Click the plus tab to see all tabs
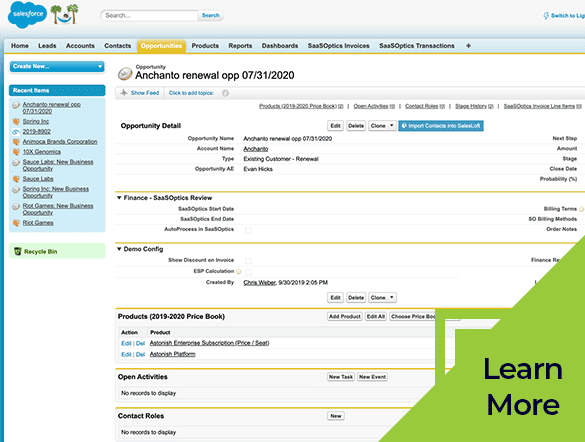The image size is (585, 442). point(468,46)
